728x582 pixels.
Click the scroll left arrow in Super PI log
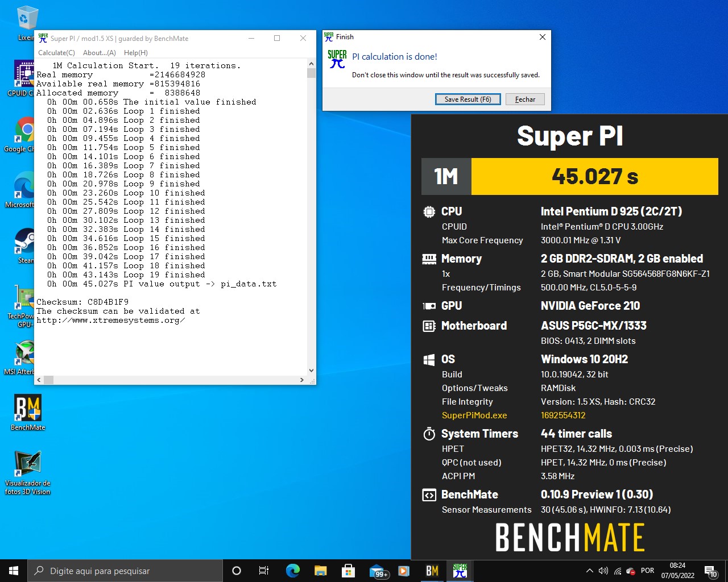39,380
